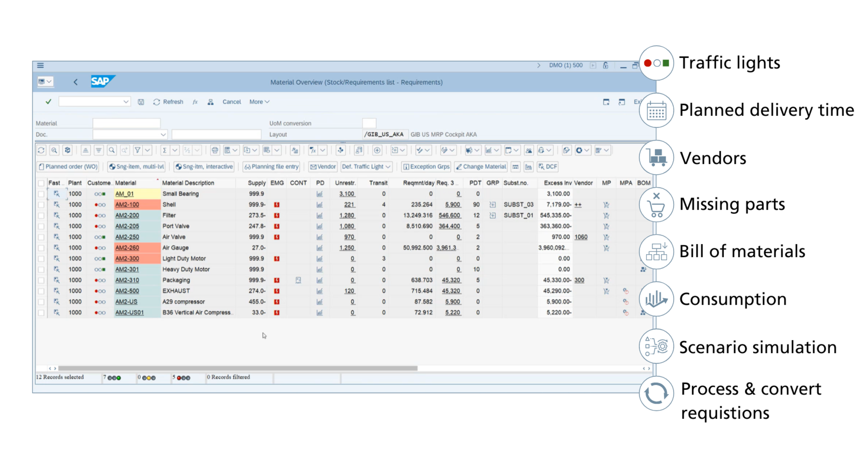
Task: Select the Sort ascending icon
Action: [x=86, y=150]
